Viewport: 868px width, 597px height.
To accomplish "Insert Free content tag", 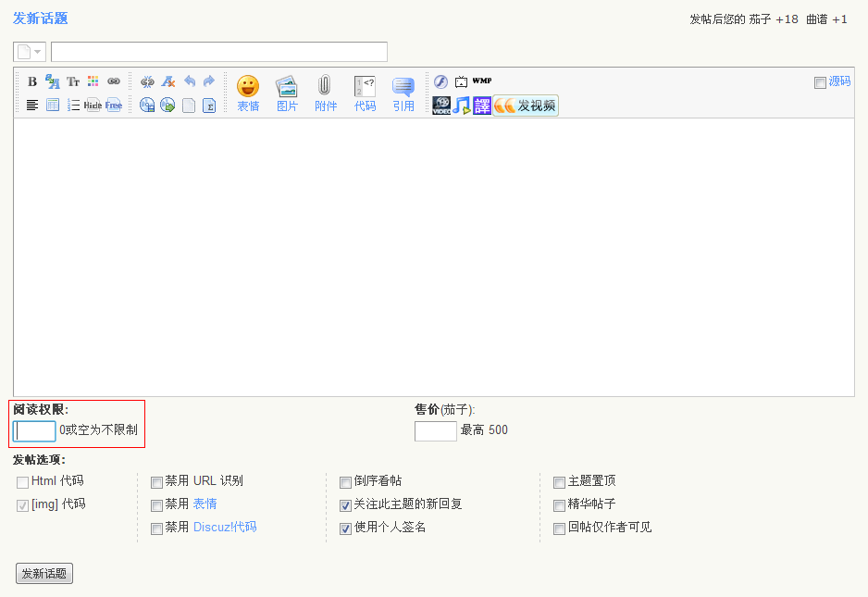I will (114, 105).
